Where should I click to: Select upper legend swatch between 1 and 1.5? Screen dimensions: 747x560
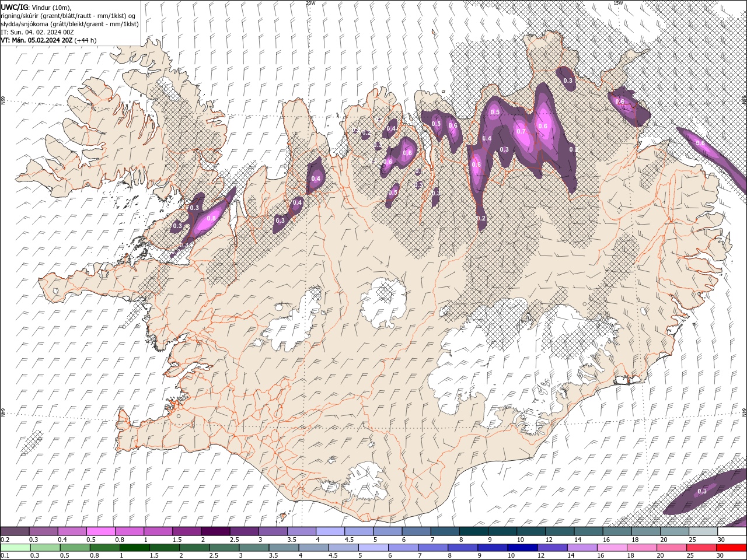(158, 531)
